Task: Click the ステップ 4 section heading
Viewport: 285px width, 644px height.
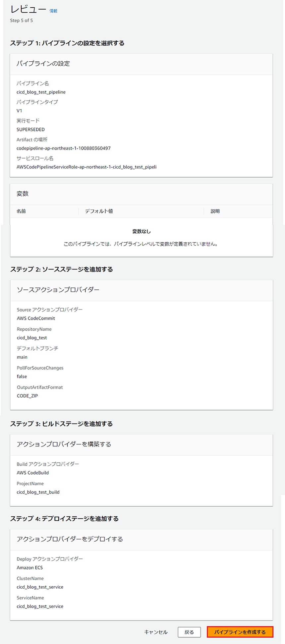Action: [64, 519]
